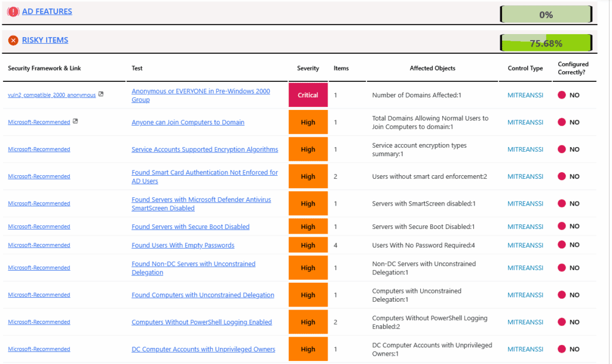Click the MITREANSSI link on Secure Boot row

(x=525, y=227)
